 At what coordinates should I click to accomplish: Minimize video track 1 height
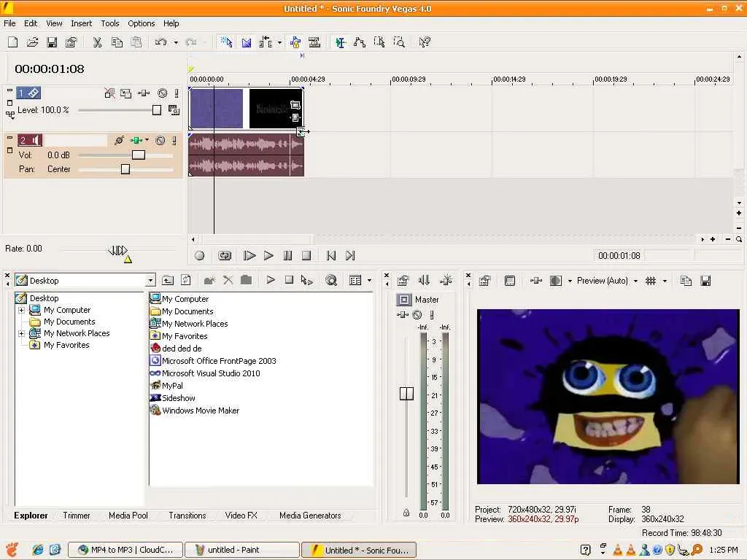tap(9, 90)
